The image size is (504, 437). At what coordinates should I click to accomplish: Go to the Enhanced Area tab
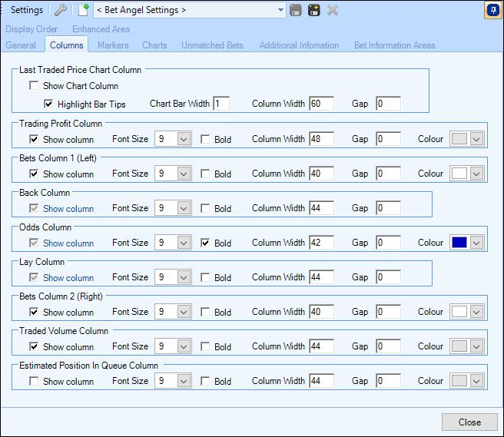[101, 29]
